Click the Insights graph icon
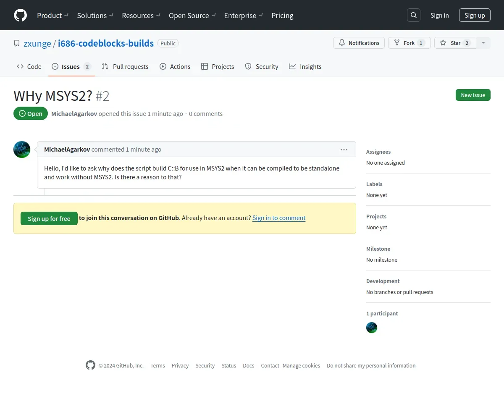 click(292, 66)
